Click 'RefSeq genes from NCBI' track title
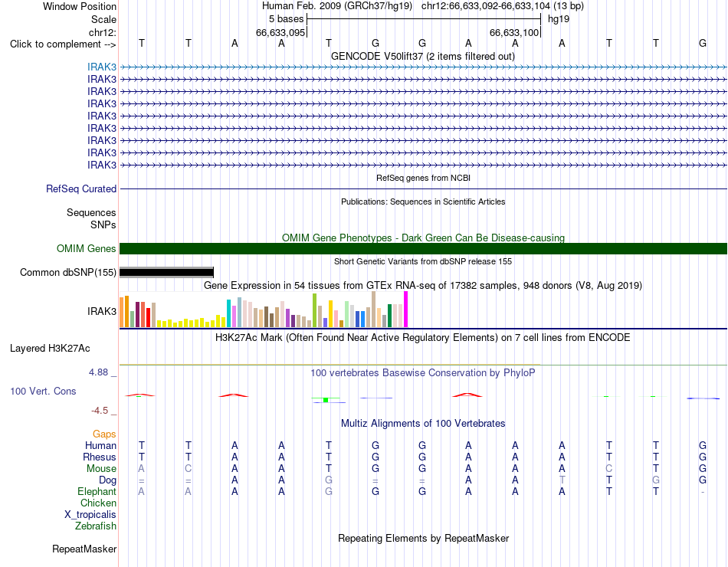This screenshot has height=567, width=728. click(x=424, y=179)
